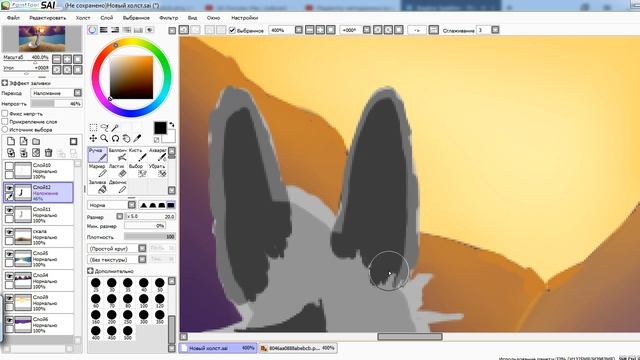Viewport: 640px width, 360px height.
Task: Swap foreground and background colors
Action: pyautogui.click(x=172, y=124)
